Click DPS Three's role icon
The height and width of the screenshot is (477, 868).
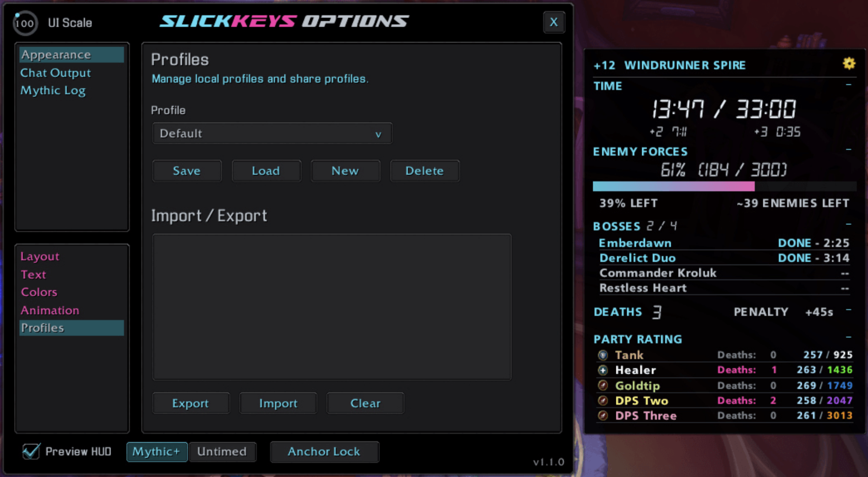coord(603,415)
